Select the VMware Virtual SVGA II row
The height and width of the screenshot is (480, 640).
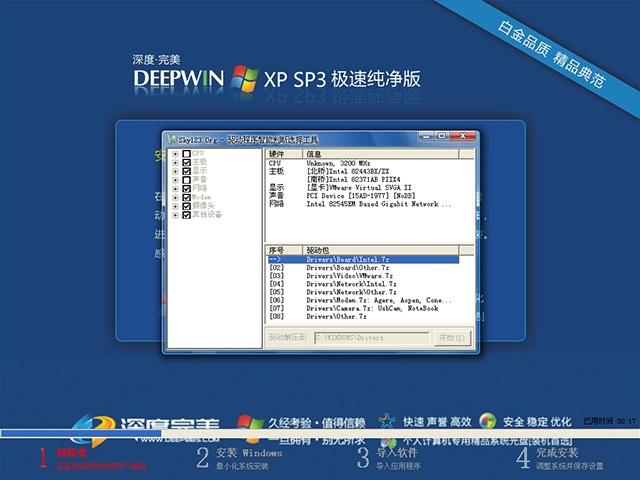pos(363,188)
